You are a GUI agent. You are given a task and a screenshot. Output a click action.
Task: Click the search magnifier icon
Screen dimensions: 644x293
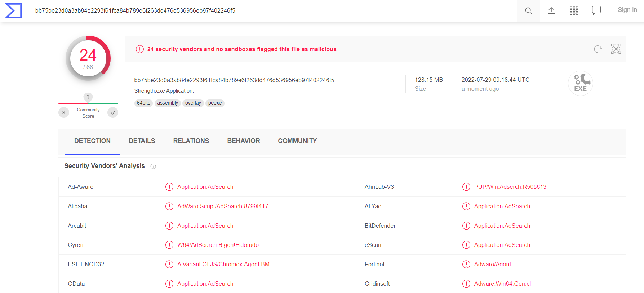point(528,11)
